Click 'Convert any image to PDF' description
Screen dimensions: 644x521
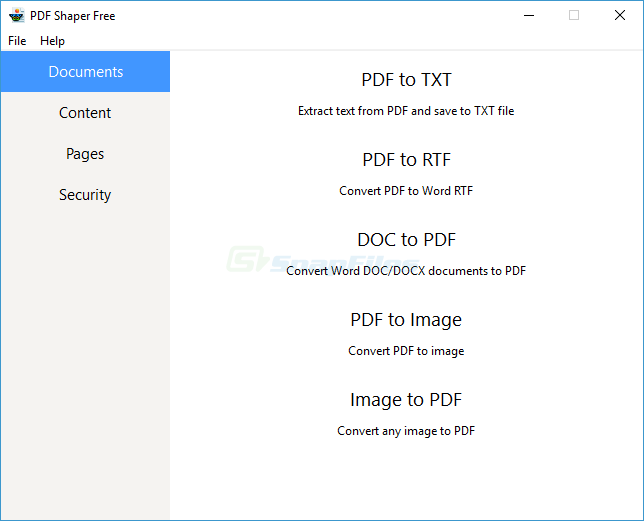(406, 431)
